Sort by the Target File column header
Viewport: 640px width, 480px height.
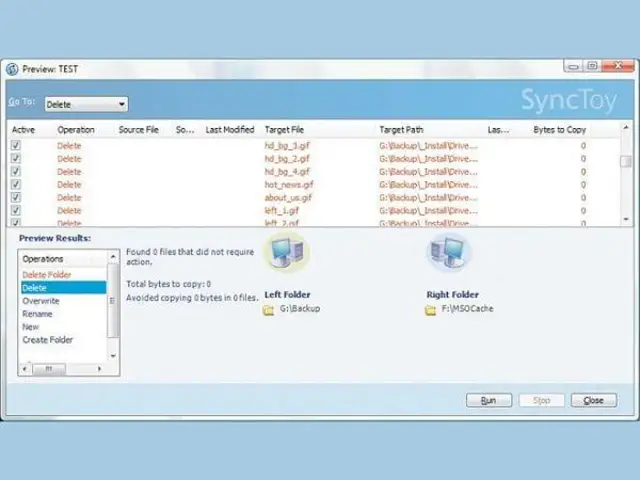(284, 130)
